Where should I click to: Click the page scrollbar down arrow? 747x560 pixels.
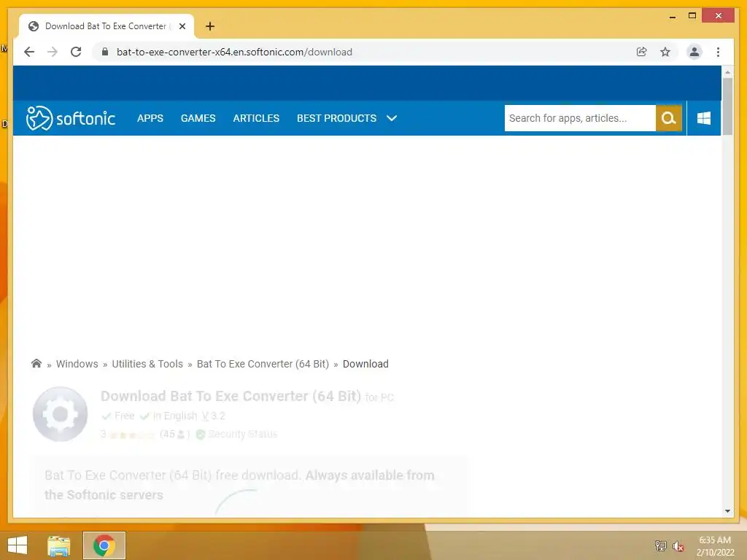point(727,511)
